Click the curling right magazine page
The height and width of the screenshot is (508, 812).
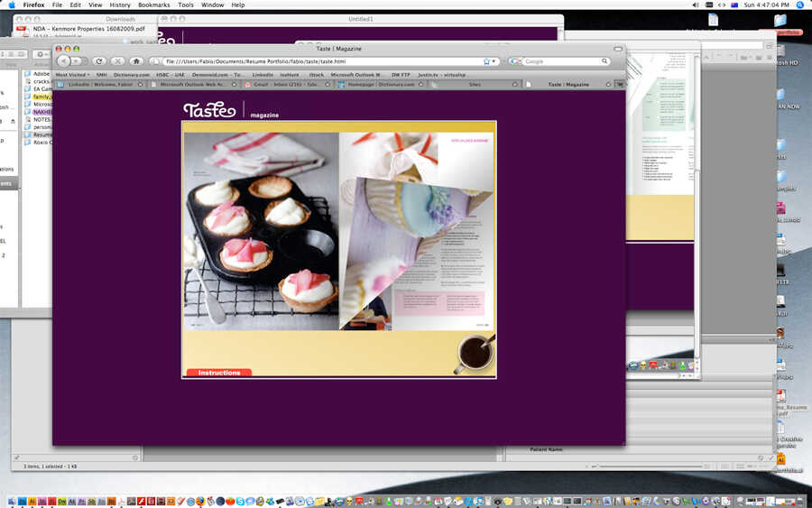[417, 231]
